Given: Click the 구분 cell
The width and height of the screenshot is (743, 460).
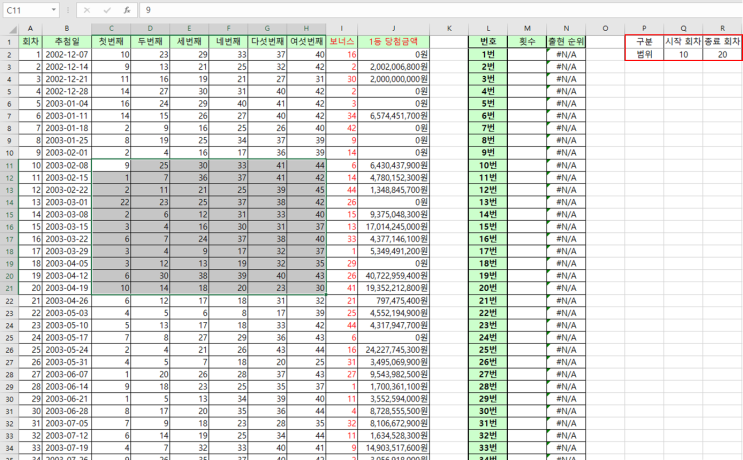Looking at the screenshot, I should [644, 42].
